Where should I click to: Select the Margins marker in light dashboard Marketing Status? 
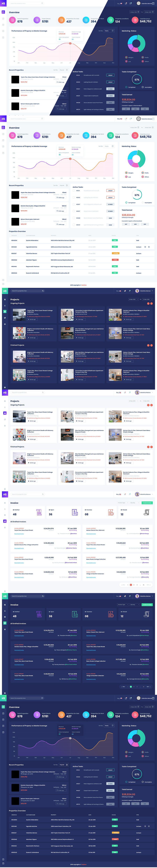tap(126, 173)
